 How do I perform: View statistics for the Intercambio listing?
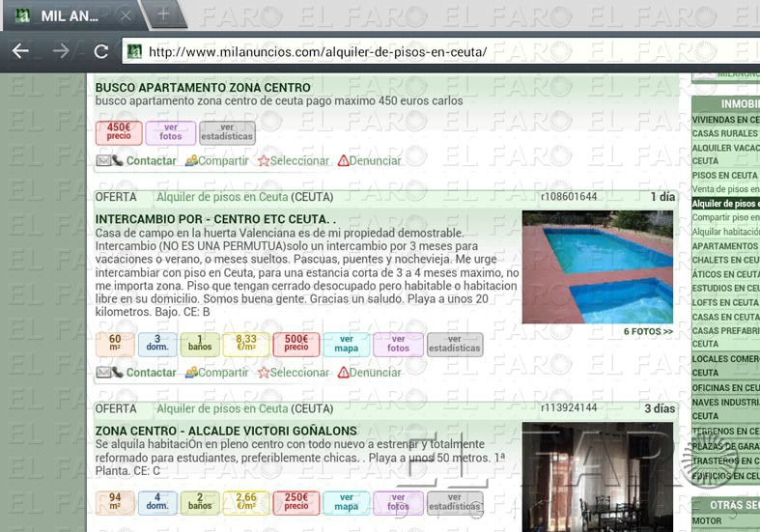[455, 345]
